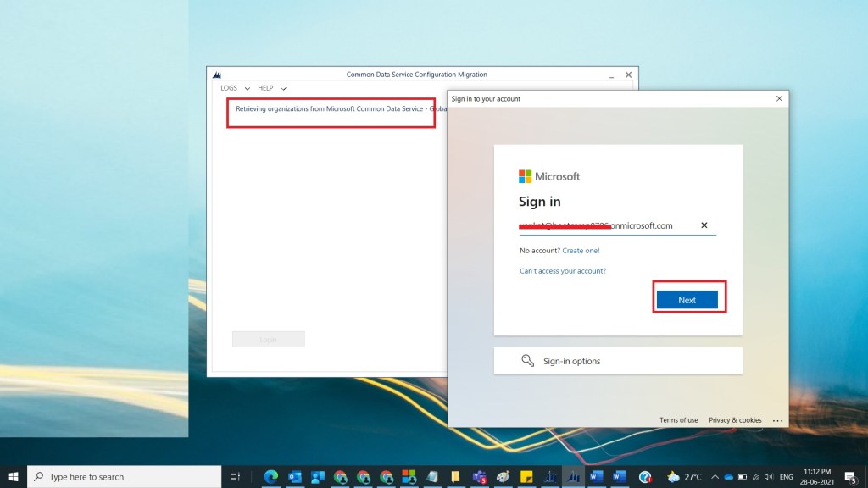Clear the email field with the X icon
The width and height of the screenshot is (868, 488).
point(704,225)
